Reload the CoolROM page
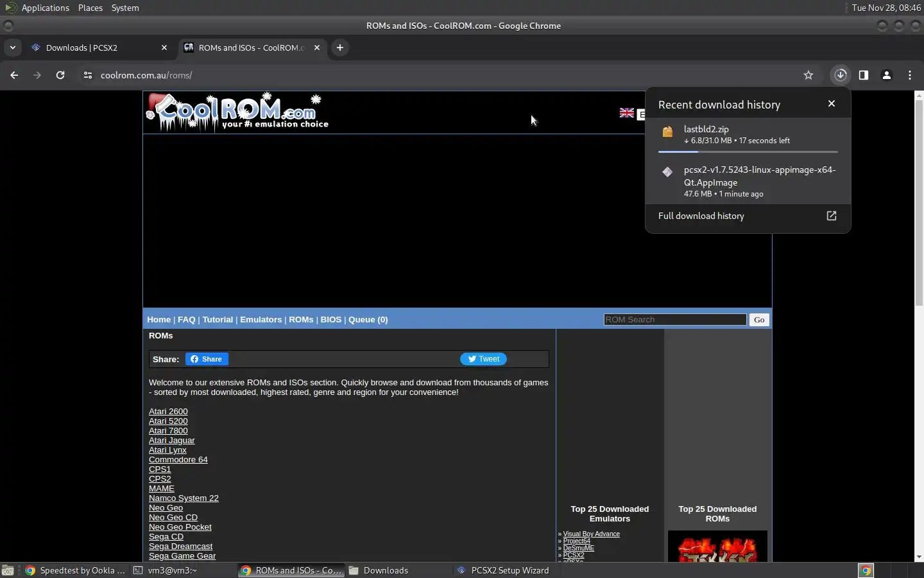924x578 pixels. 60,75
